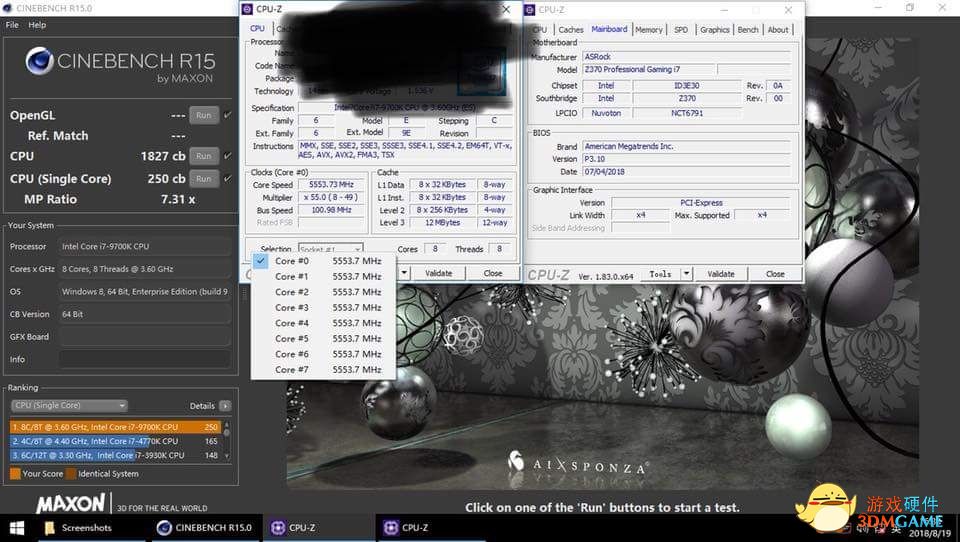This screenshot has width=960, height=542.
Task: Click the Details arrow button in Ranking
Action: pyautogui.click(x=225, y=406)
